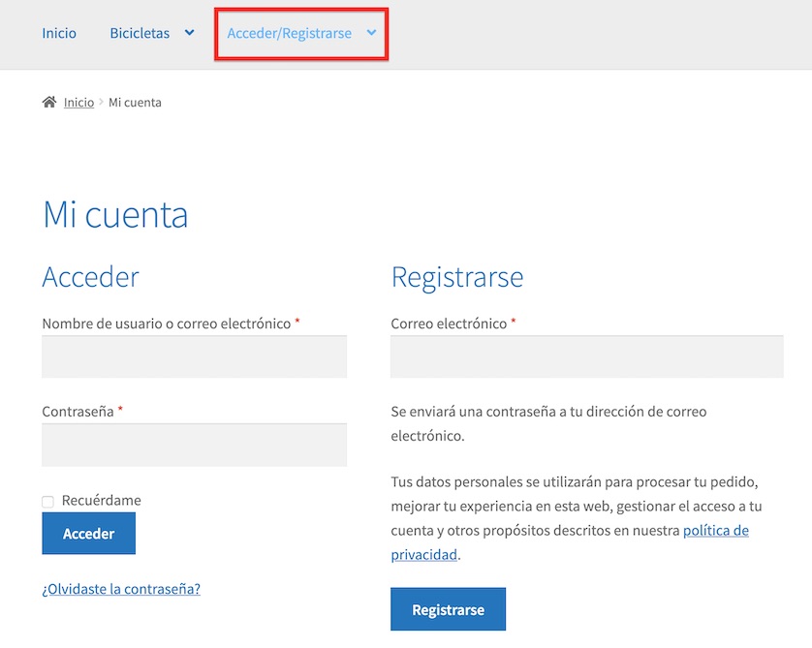This screenshot has width=812, height=648.
Task: Open the Bicicletas menu item
Action: tap(140, 33)
